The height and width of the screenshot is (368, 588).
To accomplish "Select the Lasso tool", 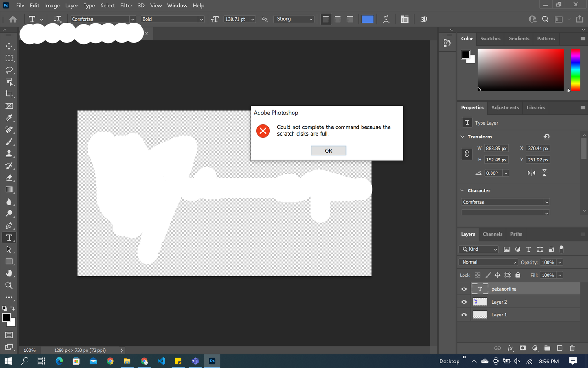I will coord(9,70).
